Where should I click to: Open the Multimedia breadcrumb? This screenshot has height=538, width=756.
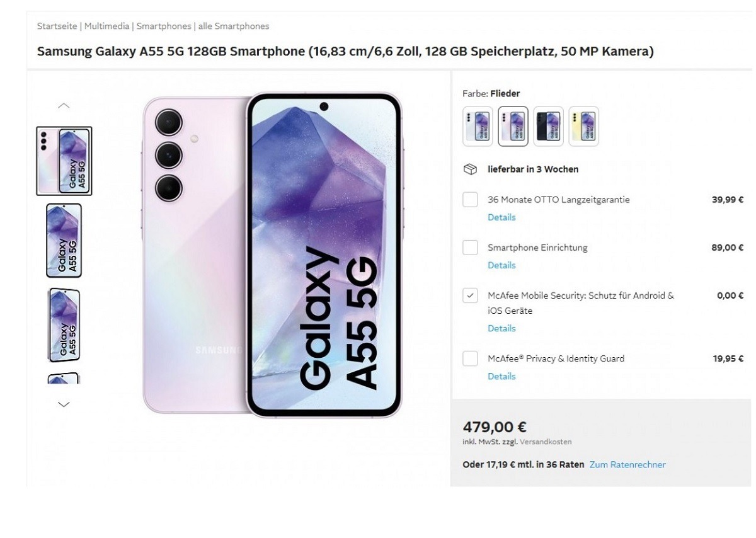(106, 26)
